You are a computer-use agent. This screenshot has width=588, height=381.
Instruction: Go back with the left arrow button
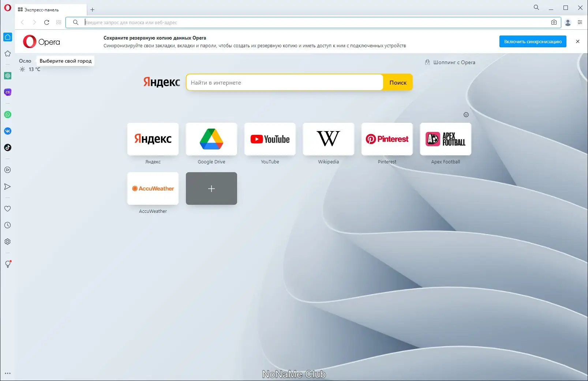click(x=22, y=22)
